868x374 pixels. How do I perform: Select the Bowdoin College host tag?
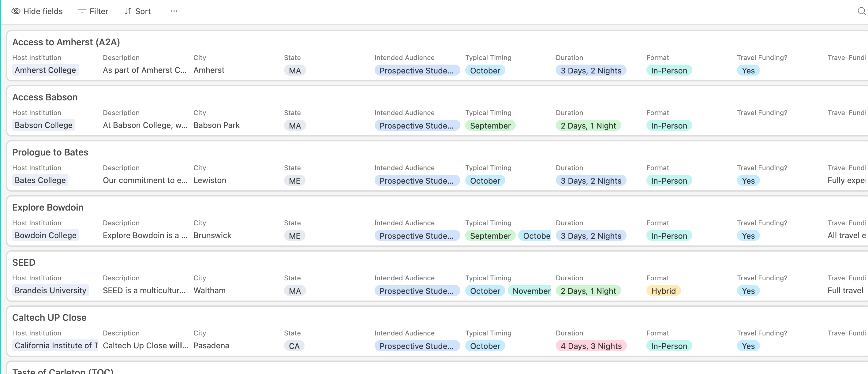46,236
